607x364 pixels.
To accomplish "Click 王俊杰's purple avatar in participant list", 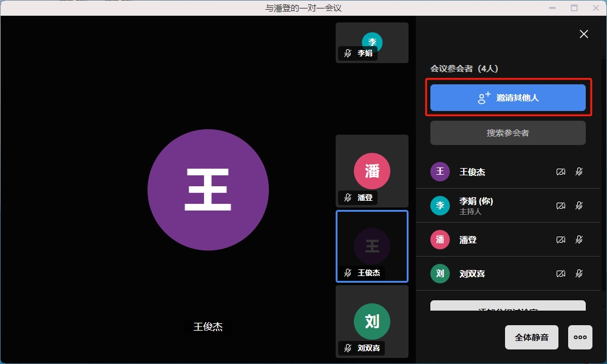I will 440,172.
